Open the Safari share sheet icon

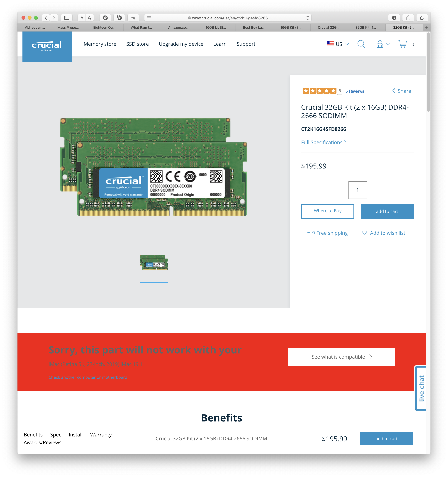click(408, 18)
